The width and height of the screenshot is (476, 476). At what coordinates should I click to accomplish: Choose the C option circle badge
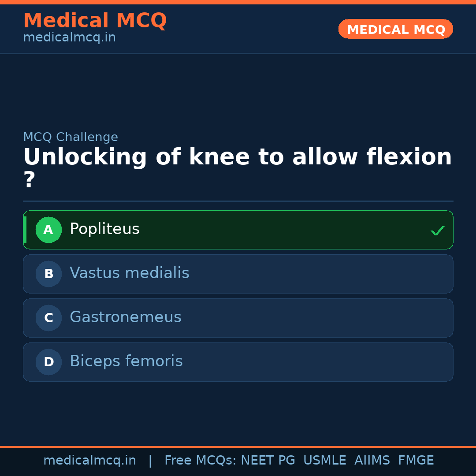(x=48, y=318)
